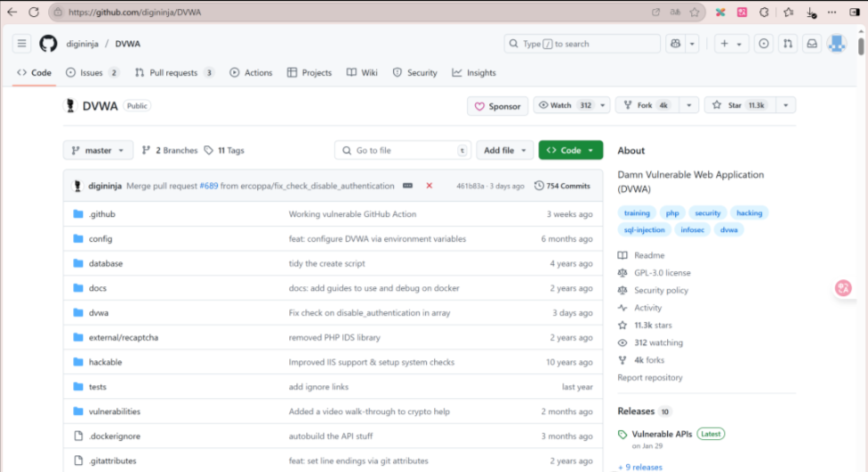Open the green Code dropdown
This screenshot has height=472, width=868.
[x=570, y=151]
